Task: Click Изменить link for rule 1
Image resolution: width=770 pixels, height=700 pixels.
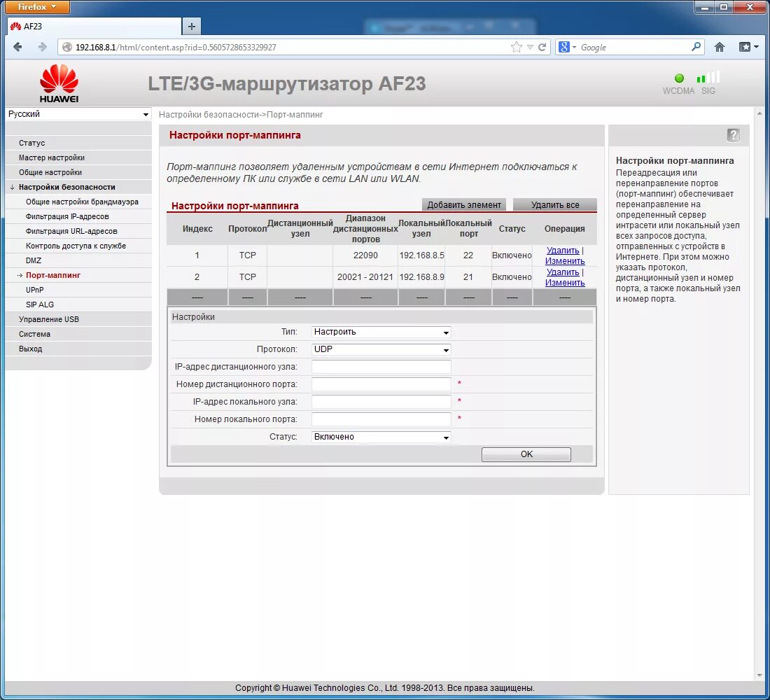Action: (565, 261)
